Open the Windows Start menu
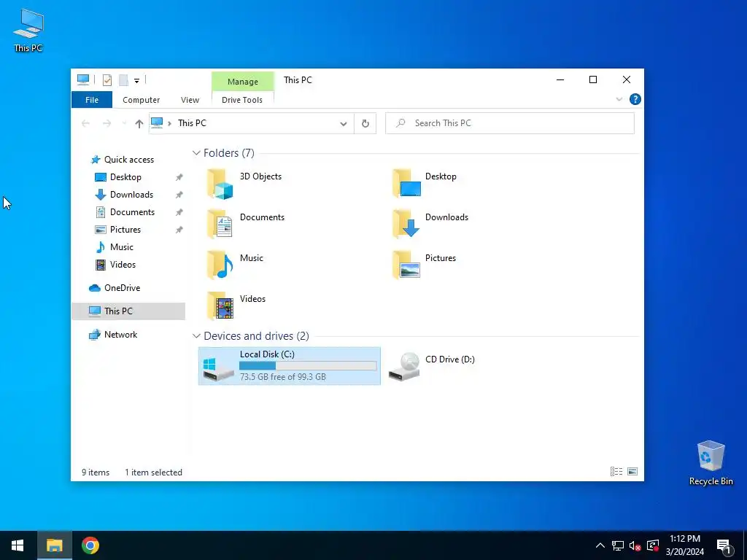747x560 pixels. tap(18, 545)
